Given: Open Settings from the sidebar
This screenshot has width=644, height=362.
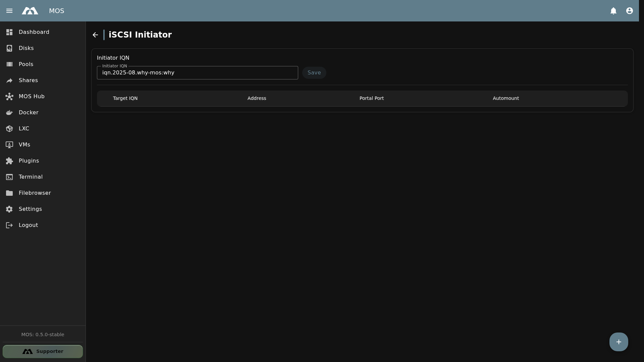Looking at the screenshot, I should pos(43,209).
